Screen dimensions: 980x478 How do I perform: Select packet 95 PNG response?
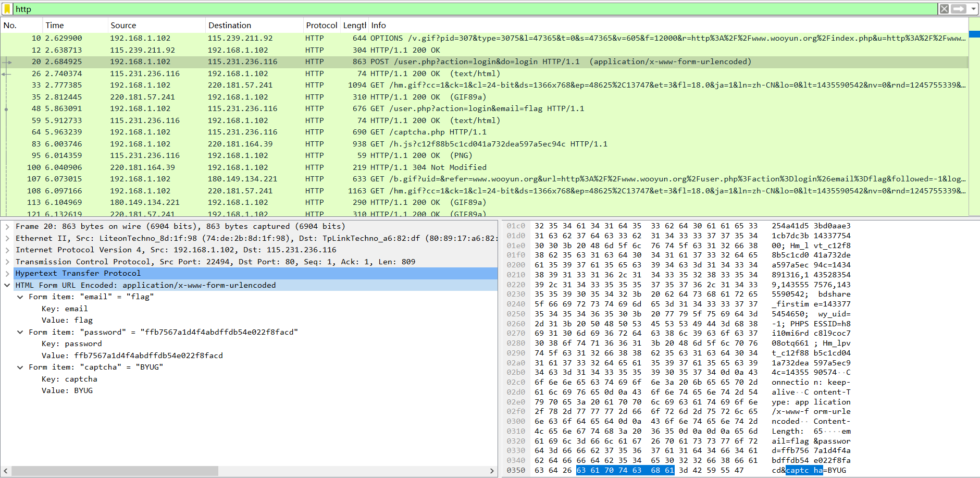coord(484,155)
